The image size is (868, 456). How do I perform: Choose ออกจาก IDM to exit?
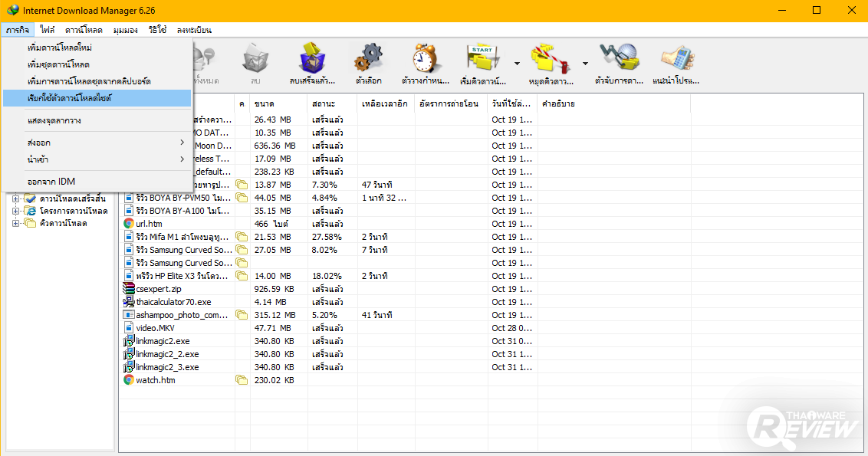coord(97,182)
